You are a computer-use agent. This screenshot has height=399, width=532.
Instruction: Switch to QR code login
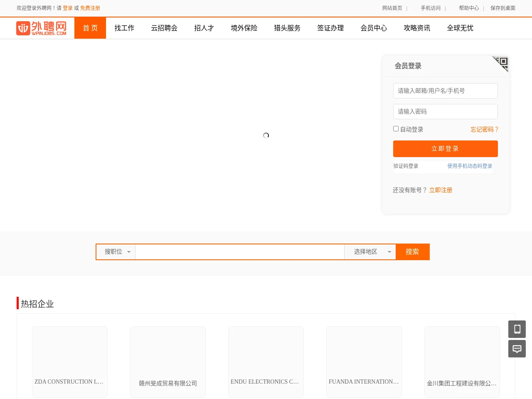click(x=501, y=64)
